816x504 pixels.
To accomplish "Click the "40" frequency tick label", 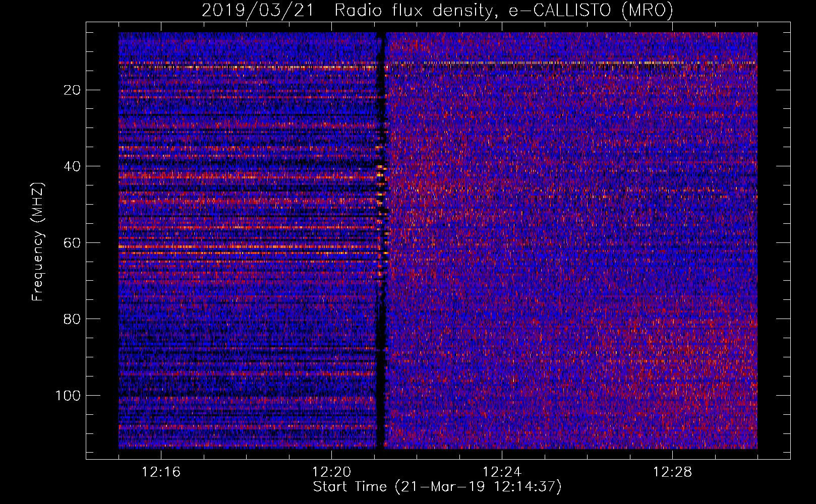I will click(x=73, y=166).
